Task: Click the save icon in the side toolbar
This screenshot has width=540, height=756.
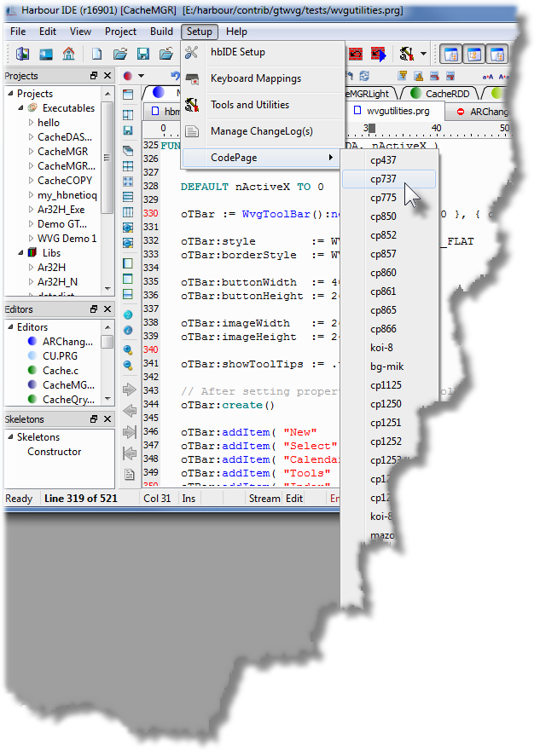Action: (128, 130)
